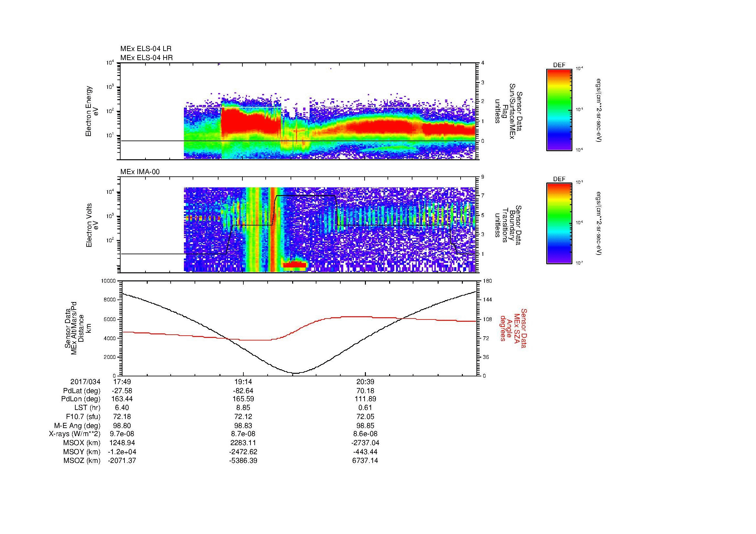Click the red 'MEx SZA Angle degrees' axis label
The height and width of the screenshot is (534, 756).
pos(513,328)
